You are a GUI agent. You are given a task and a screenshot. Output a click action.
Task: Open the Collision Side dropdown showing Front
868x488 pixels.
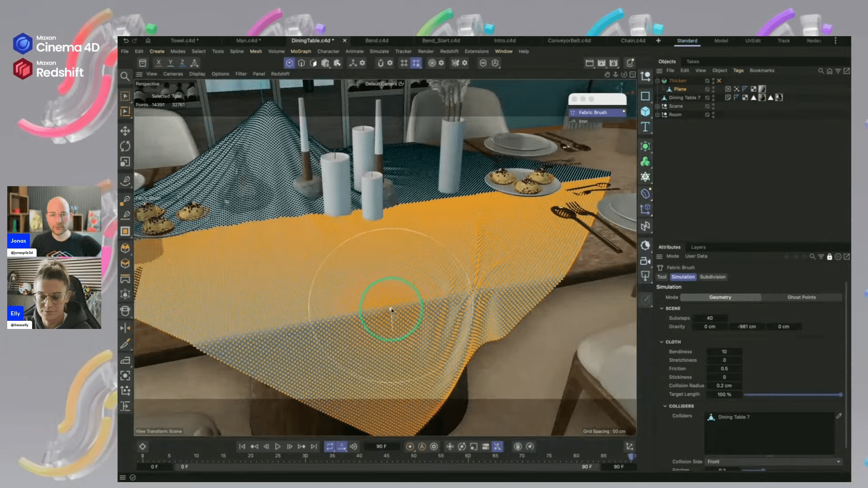tap(774, 461)
